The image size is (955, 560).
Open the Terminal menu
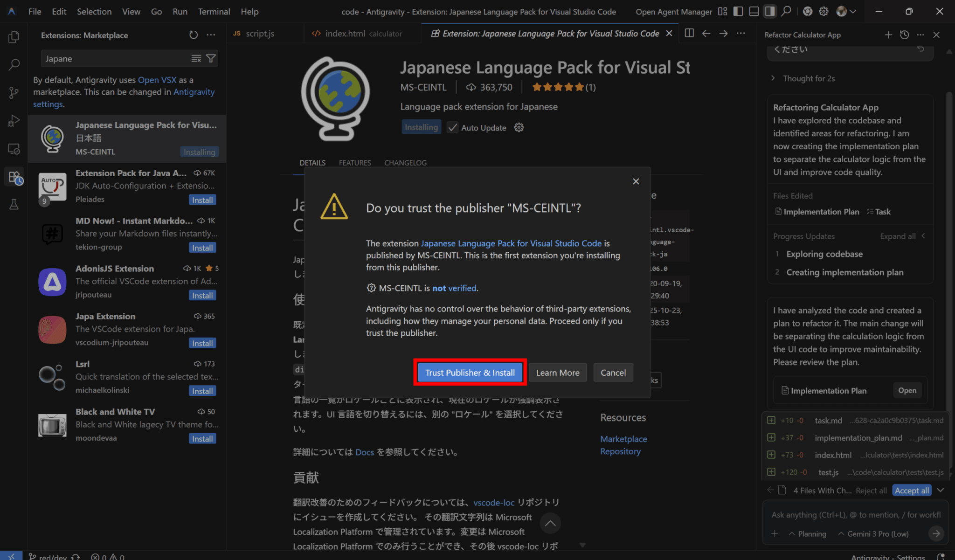pyautogui.click(x=214, y=12)
